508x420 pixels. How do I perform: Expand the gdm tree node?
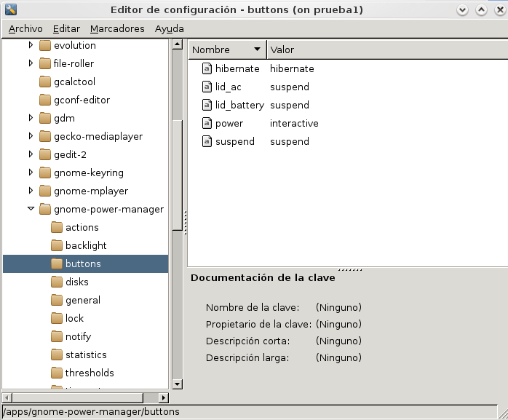pyautogui.click(x=31, y=118)
